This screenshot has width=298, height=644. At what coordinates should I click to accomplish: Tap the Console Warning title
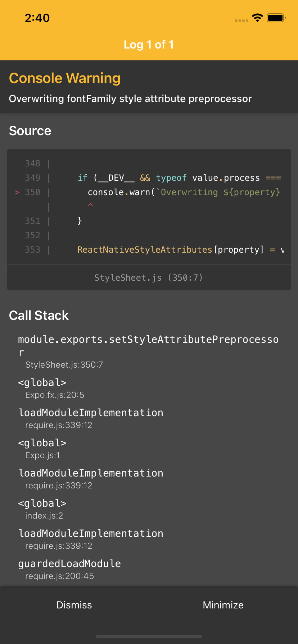(x=65, y=78)
